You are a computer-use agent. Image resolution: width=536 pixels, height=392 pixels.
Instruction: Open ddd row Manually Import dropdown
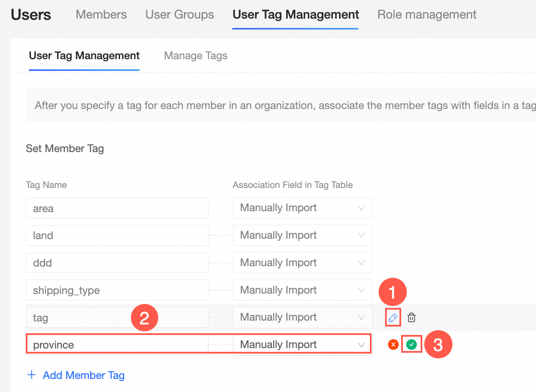303,263
